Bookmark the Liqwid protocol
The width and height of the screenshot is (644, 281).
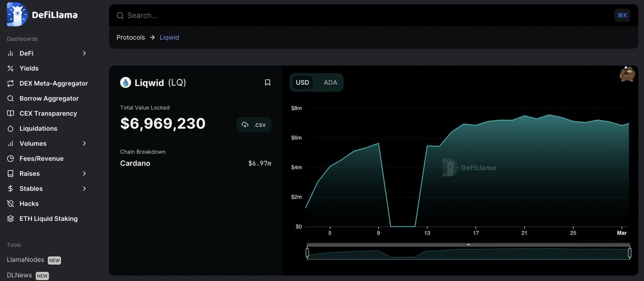tap(267, 83)
